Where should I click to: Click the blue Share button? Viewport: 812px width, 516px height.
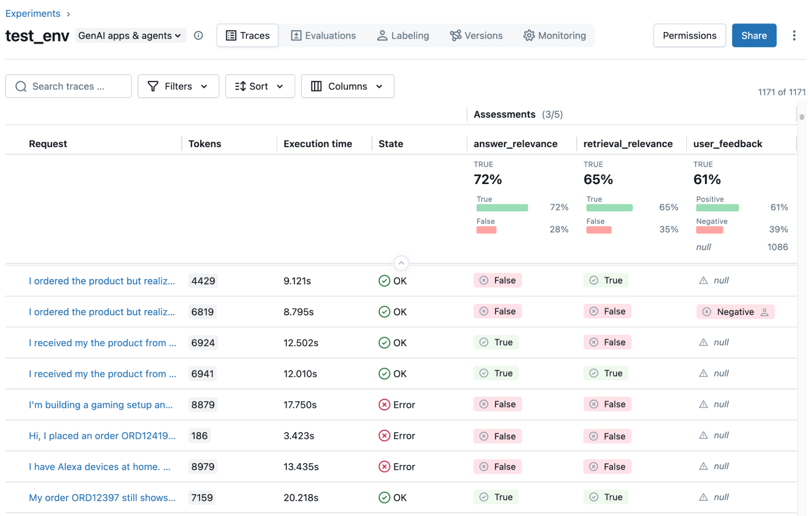(x=754, y=36)
